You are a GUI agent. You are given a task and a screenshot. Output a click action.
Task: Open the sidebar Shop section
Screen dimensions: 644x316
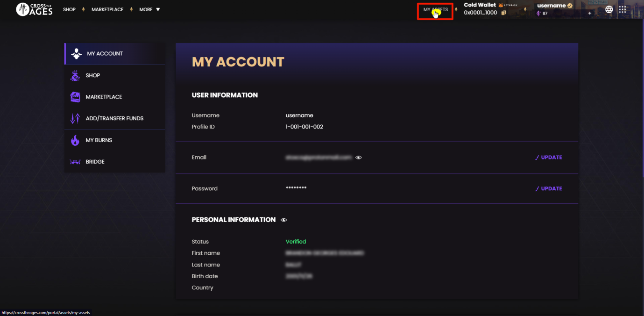(x=92, y=75)
